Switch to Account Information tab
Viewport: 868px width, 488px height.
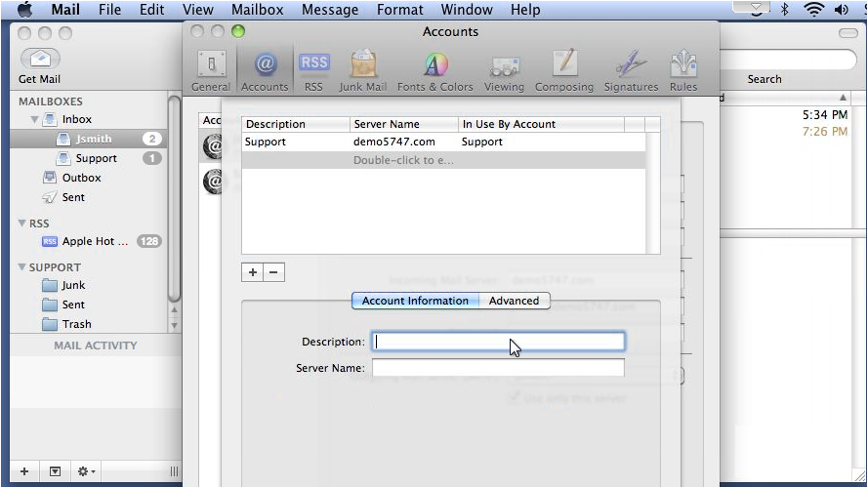click(x=415, y=301)
